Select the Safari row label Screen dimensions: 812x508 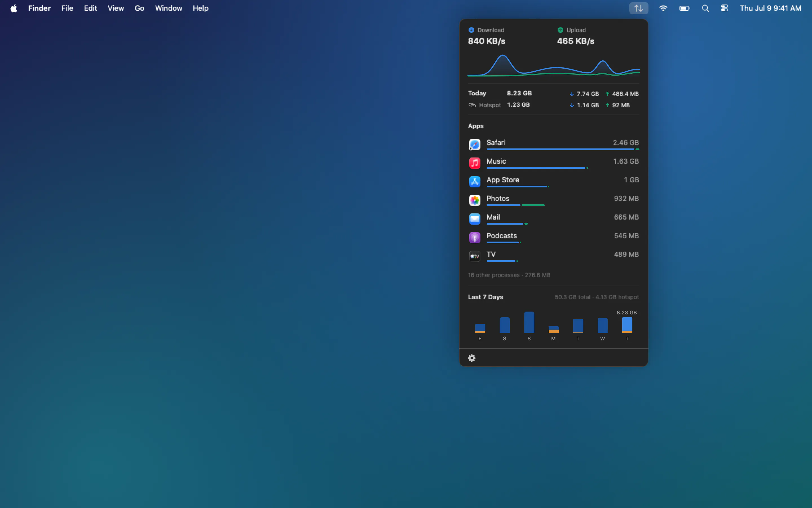[496, 143]
